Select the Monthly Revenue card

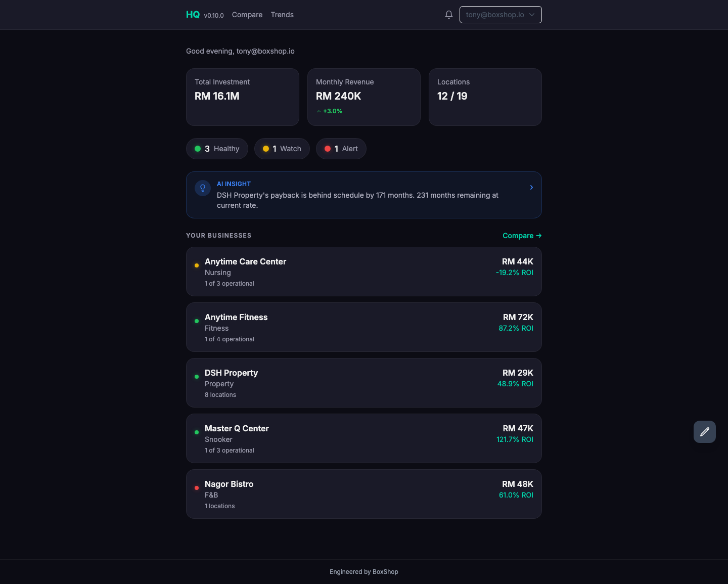[x=364, y=97]
